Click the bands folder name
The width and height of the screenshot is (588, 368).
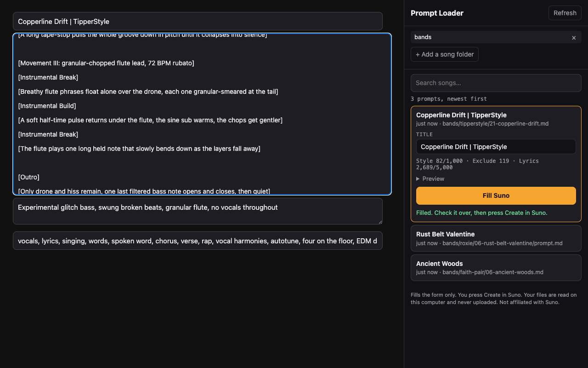pos(423,37)
